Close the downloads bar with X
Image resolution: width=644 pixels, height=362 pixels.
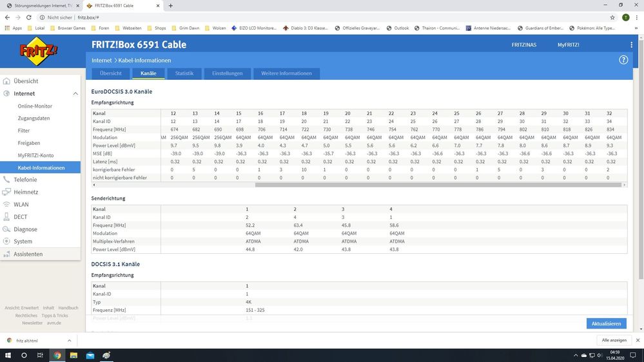click(x=638, y=340)
